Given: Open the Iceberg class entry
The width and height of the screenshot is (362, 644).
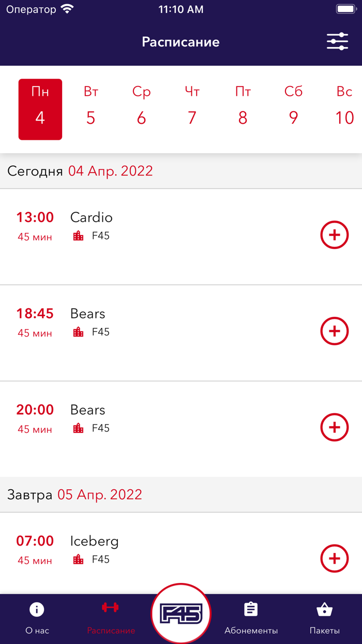Looking at the screenshot, I should pos(94,541).
